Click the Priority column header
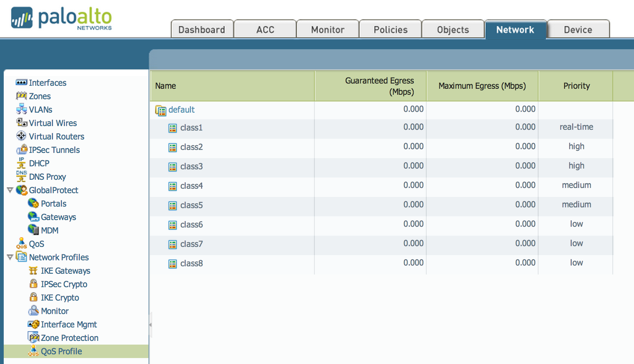This screenshot has width=634, height=364. (576, 86)
